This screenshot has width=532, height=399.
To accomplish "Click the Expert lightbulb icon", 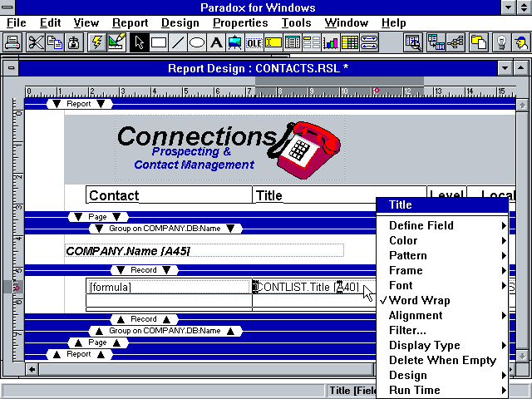I will 501,42.
